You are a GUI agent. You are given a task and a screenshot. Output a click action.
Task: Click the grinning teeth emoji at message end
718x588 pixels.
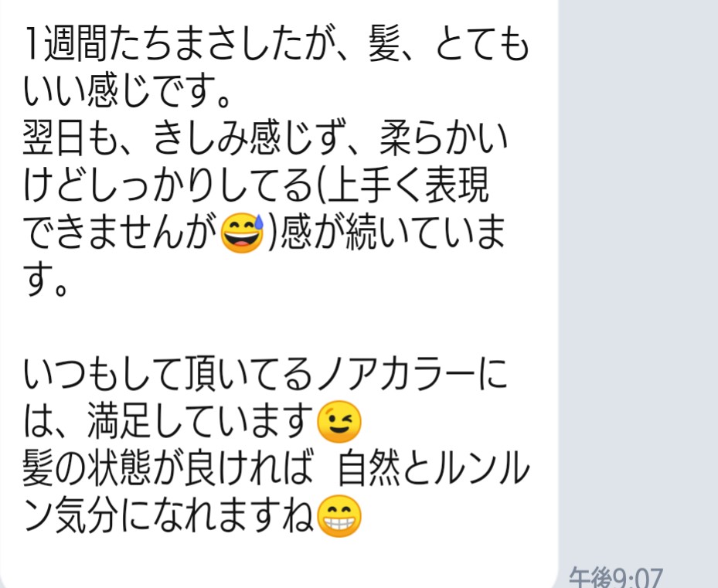[339, 515]
